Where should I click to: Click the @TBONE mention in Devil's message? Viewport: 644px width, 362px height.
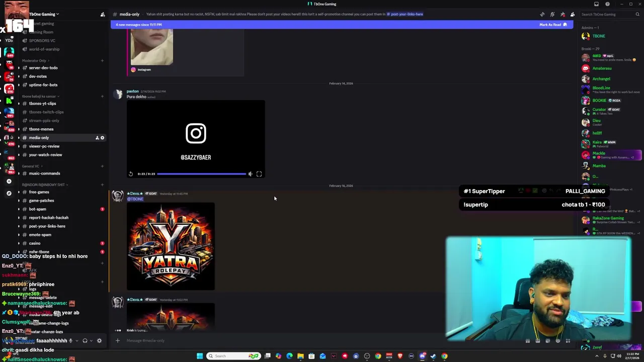point(135,199)
